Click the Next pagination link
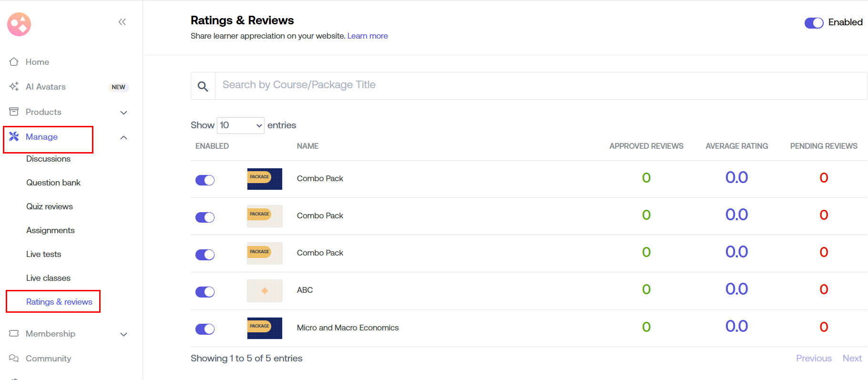Screen dimensions: 868x380 (x=852, y=359)
